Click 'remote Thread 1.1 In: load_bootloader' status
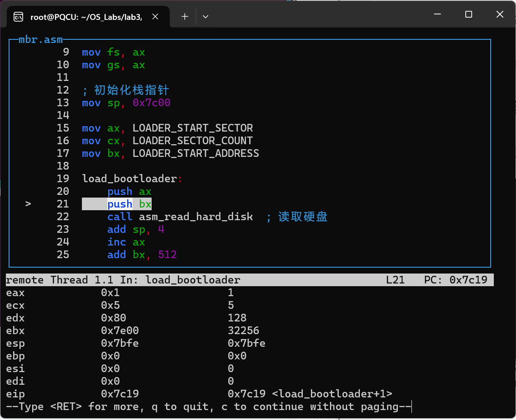516x420 pixels. [123, 280]
